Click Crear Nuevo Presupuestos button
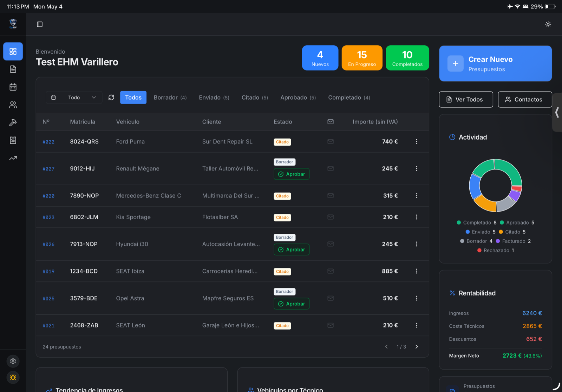The width and height of the screenshot is (562, 392). [495, 64]
